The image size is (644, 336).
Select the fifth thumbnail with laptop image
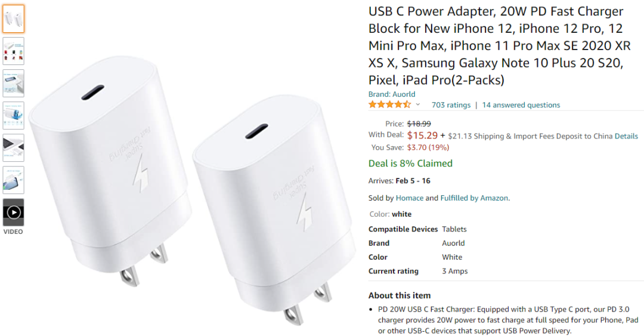[x=14, y=147]
